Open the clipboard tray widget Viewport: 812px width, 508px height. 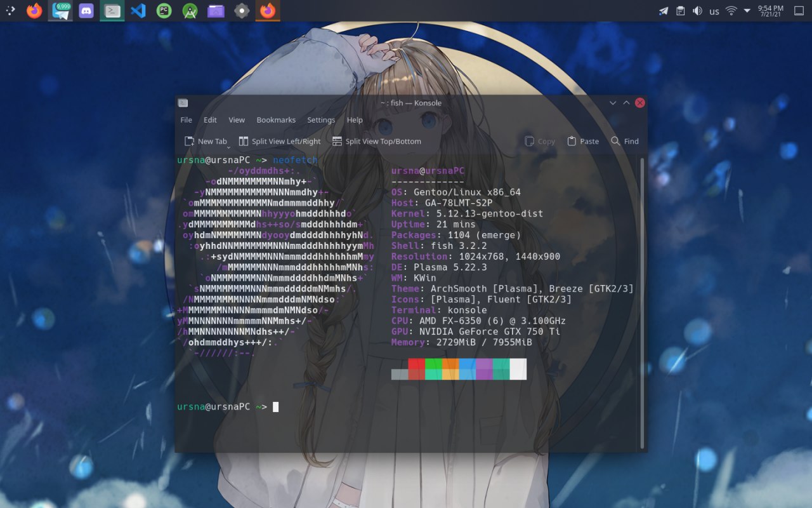tap(681, 11)
